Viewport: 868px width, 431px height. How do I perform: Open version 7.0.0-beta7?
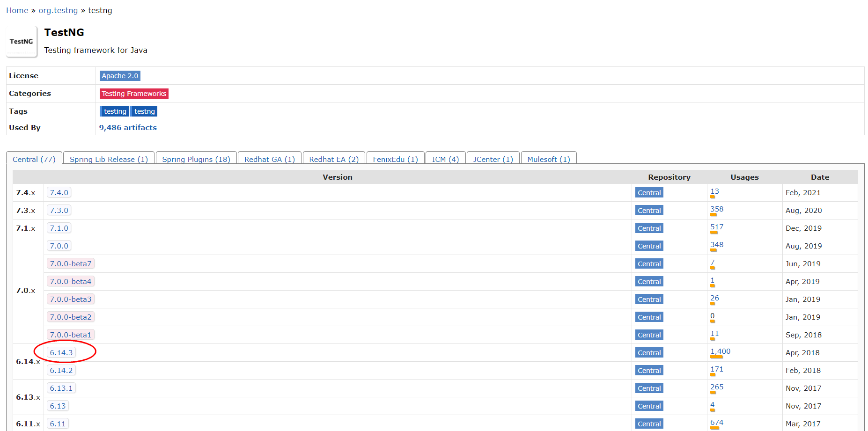tap(71, 264)
